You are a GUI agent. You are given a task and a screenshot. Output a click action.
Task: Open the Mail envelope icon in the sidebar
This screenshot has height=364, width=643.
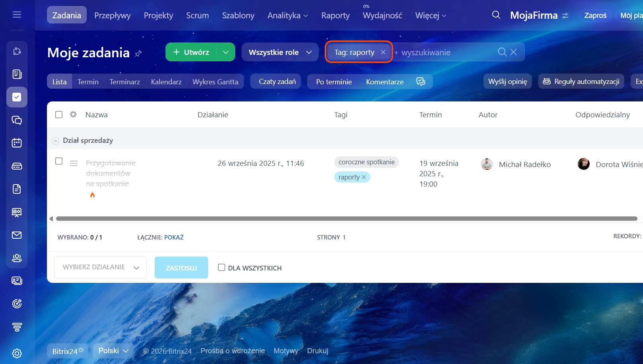coord(17,235)
